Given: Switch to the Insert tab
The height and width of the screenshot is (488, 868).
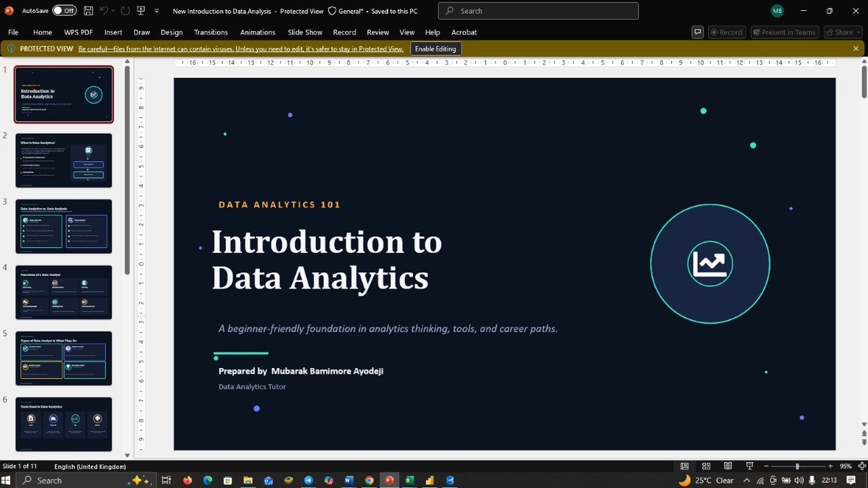Looking at the screenshot, I should pos(113,33).
